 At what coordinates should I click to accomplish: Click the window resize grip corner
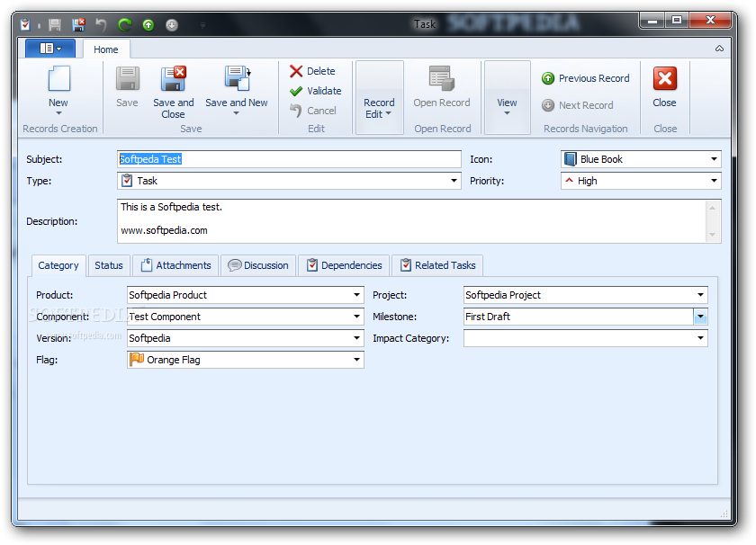click(724, 514)
